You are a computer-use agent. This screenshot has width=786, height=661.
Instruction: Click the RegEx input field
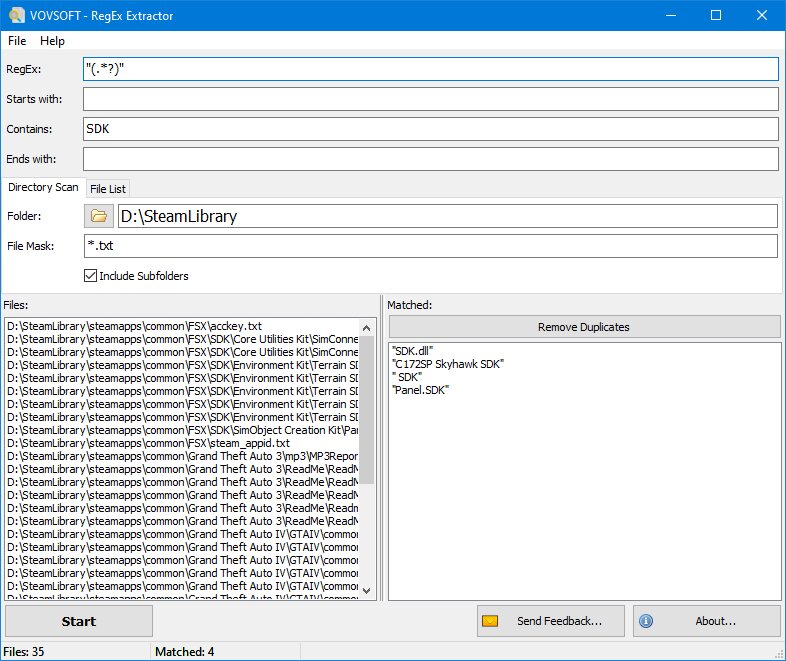(430, 69)
